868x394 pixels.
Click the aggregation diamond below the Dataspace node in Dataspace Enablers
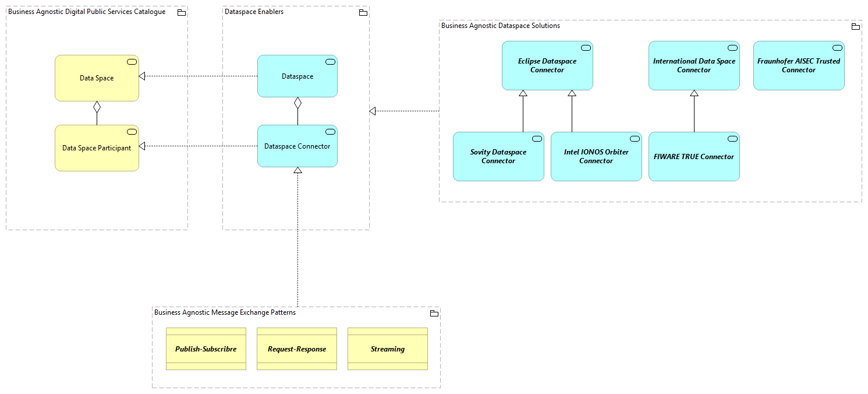point(297,103)
